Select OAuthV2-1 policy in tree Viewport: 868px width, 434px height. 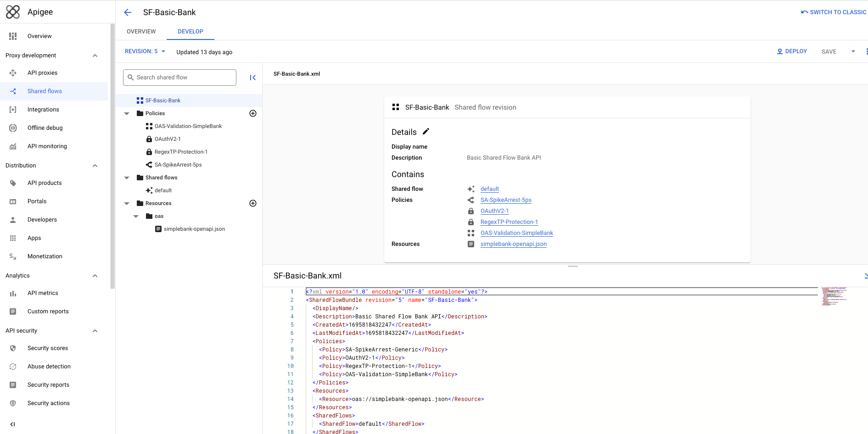coord(168,139)
